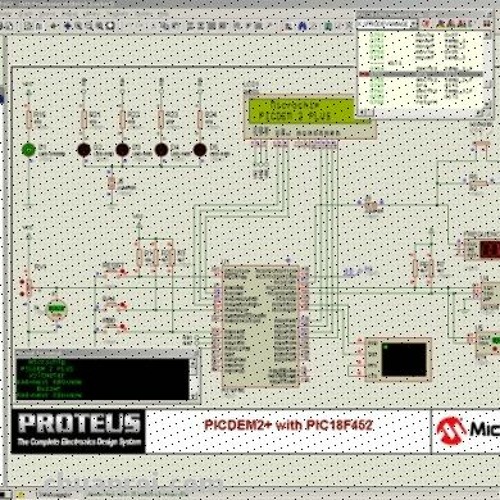
Task: Click the PROTEUS logo block
Action: tap(78, 431)
